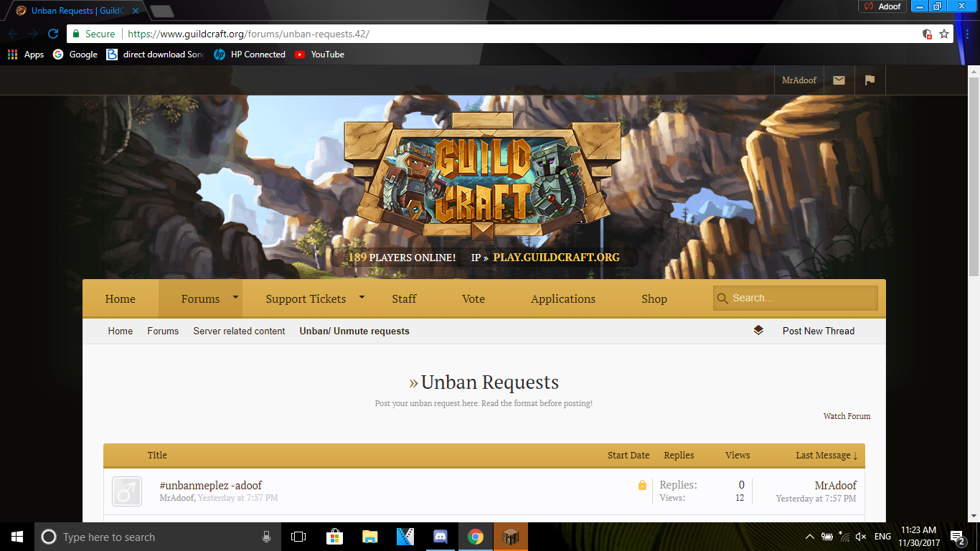Open the Action Center notifications icon

point(957,537)
